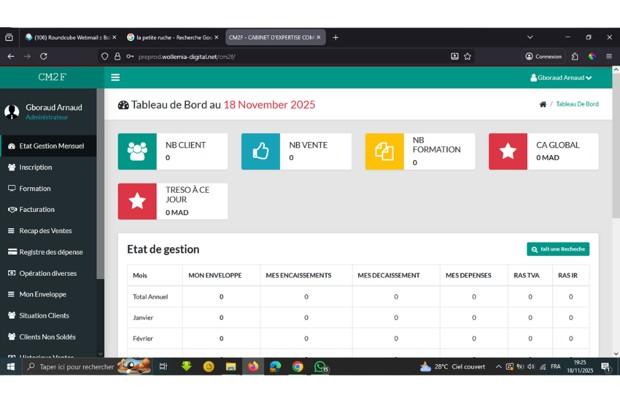
Task: Switch to the Roundcube Webmail browser tab
Action: pyautogui.click(x=70, y=37)
